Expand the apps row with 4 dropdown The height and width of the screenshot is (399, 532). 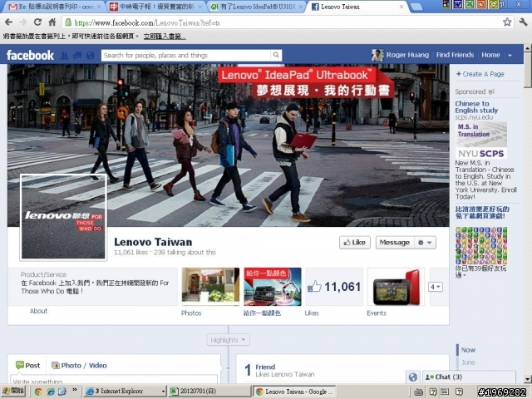coord(436,287)
